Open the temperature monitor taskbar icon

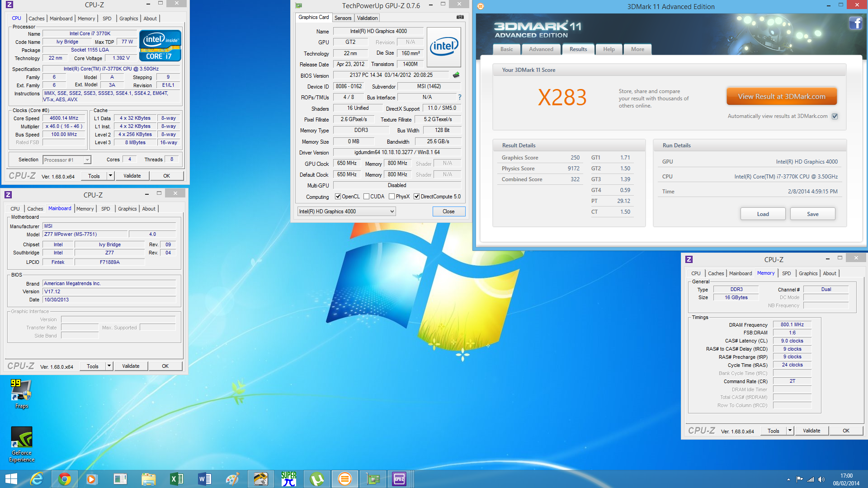pos(260,479)
